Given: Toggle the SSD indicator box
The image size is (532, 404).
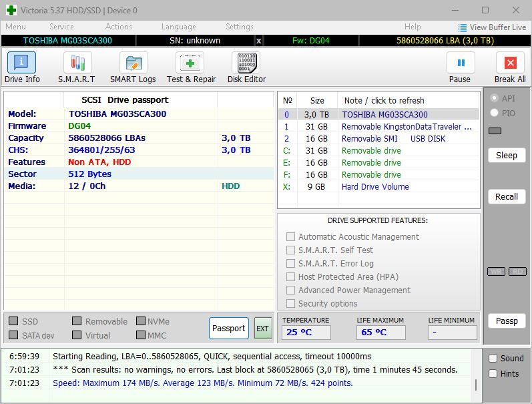Looking at the screenshot, I should click(x=13, y=321).
